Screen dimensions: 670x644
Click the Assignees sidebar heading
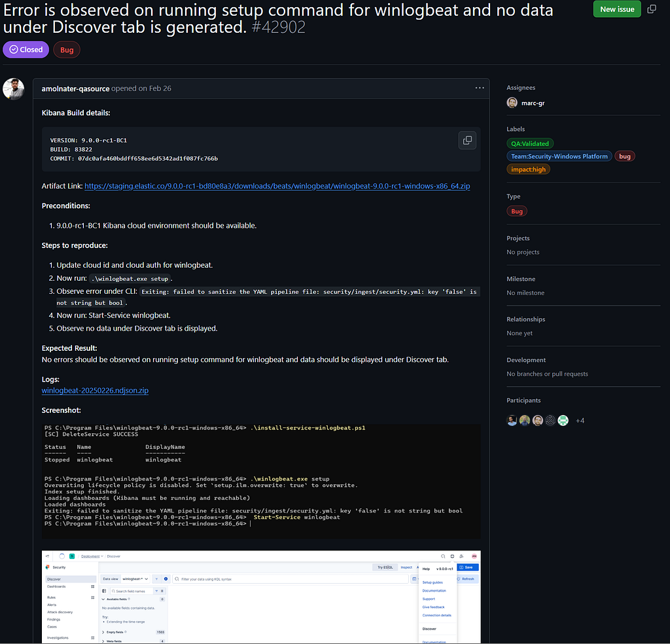tap(520, 88)
